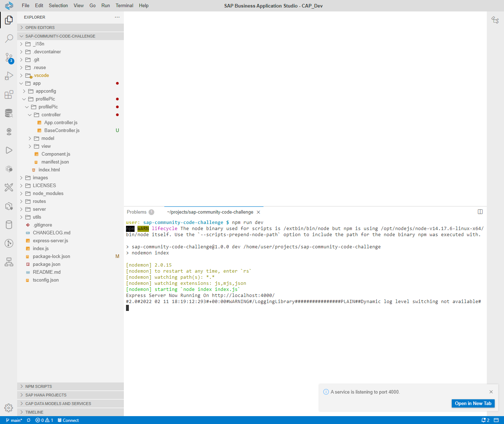Open the Extensions view icon
The width and height of the screenshot is (504, 424).
tap(9, 94)
